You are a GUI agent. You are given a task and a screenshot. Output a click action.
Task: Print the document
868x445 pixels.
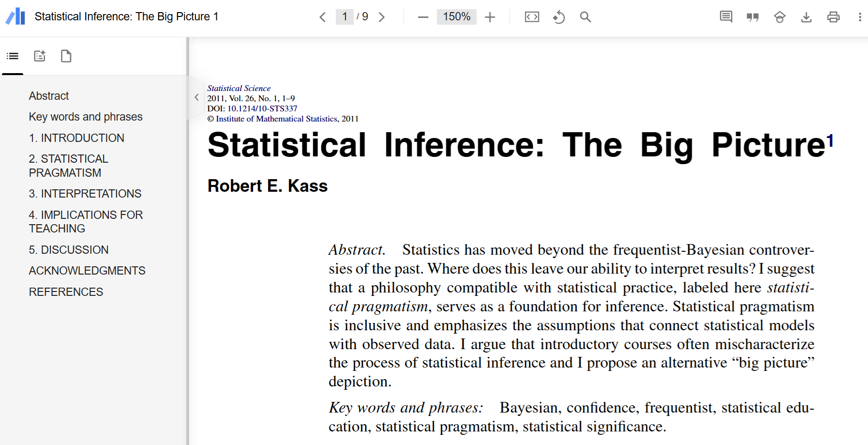point(833,17)
